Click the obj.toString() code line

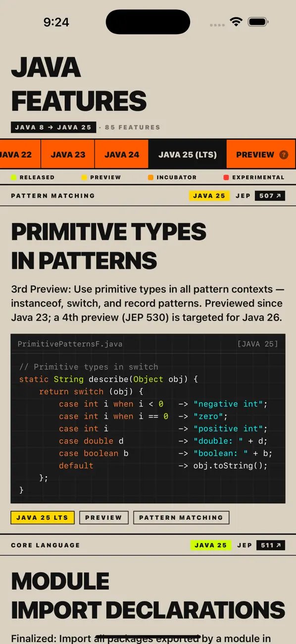point(230,466)
